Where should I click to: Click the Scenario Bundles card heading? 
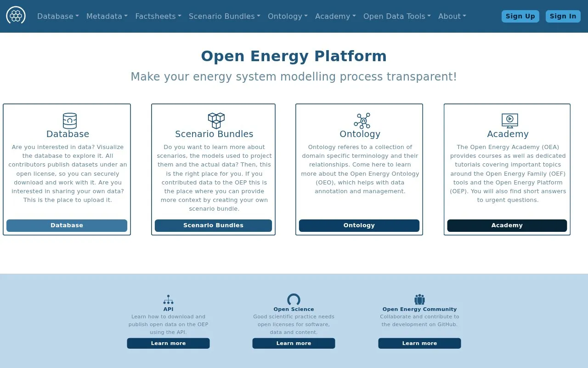tap(214, 134)
